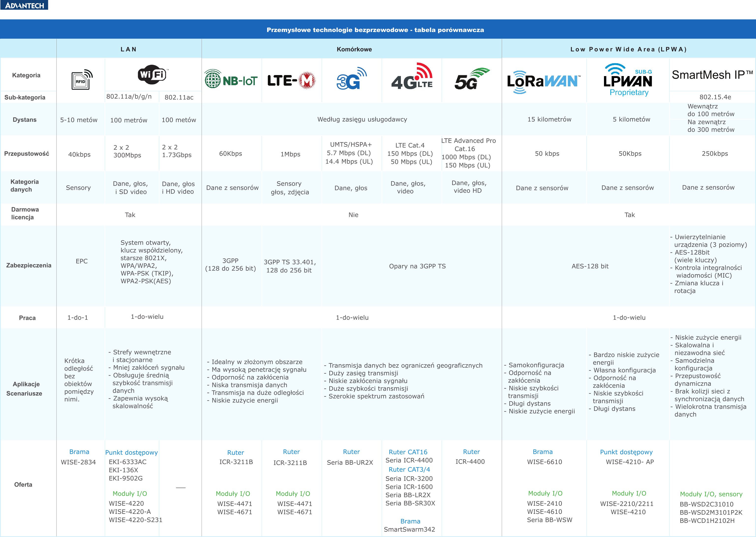
Task: Select the Komórkowe column group header
Action: (x=354, y=49)
